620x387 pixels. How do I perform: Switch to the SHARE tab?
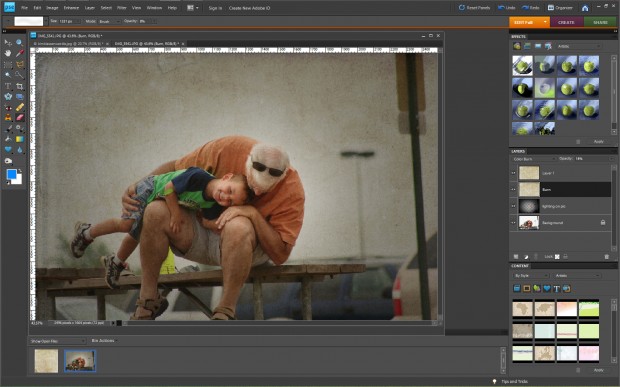[600, 23]
